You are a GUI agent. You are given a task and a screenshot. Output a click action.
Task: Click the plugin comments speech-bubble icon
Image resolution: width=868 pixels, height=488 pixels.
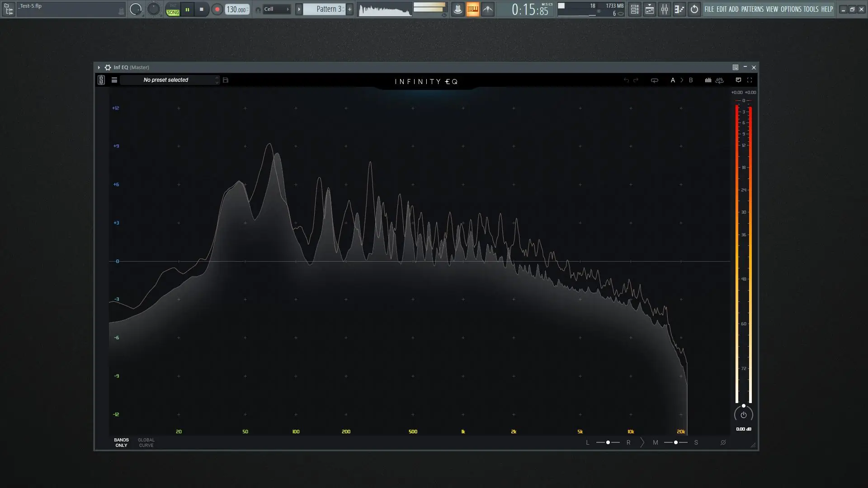click(738, 80)
